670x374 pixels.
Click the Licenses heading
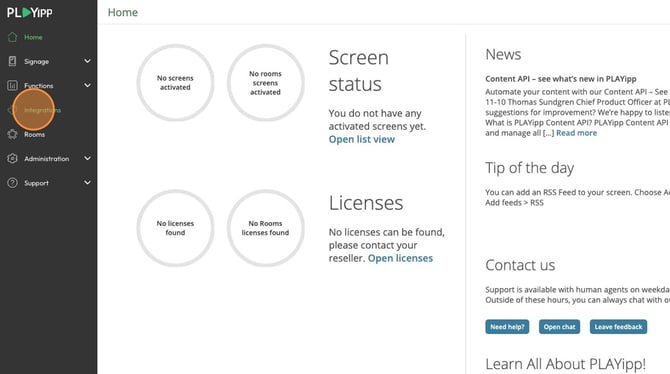tap(366, 203)
